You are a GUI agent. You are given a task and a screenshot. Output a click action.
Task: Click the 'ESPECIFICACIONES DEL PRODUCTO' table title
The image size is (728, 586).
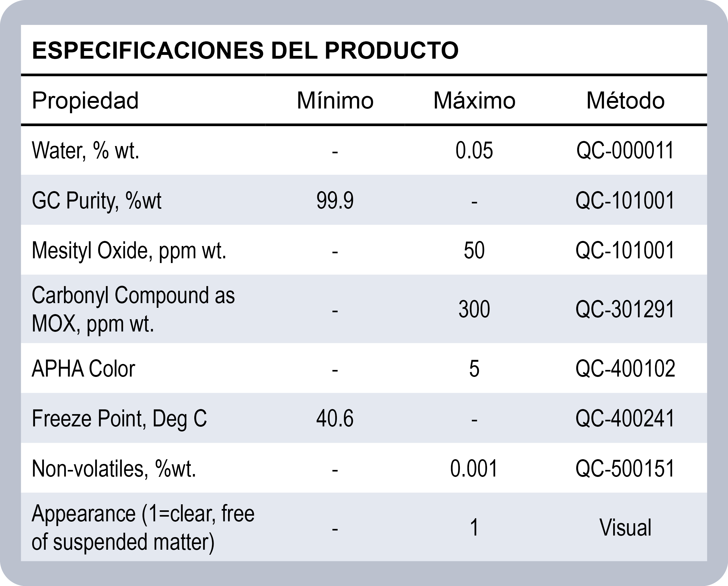click(x=245, y=51)
